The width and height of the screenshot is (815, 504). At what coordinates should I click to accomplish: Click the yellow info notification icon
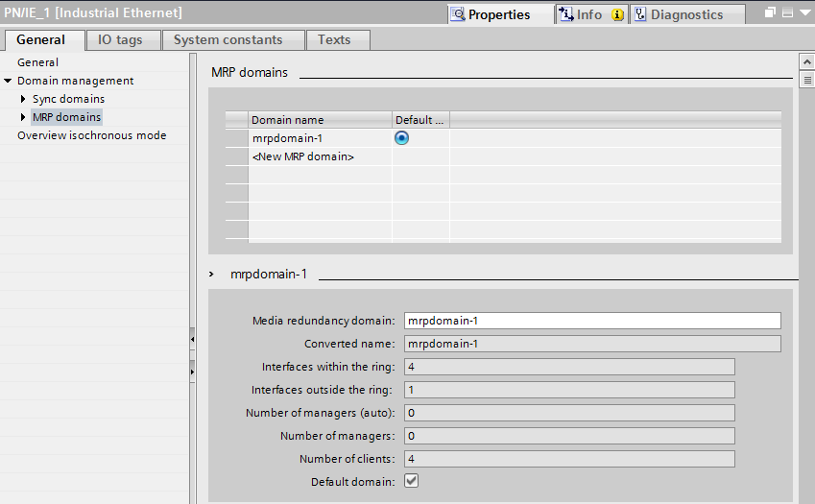pyautogui.click(x=617, y=14)
